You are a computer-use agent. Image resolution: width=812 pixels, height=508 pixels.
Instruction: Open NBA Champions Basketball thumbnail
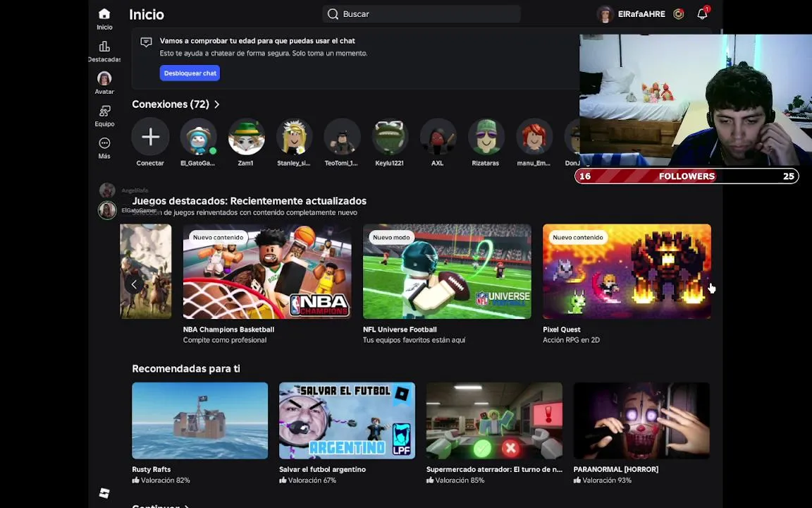click(267, 271)
